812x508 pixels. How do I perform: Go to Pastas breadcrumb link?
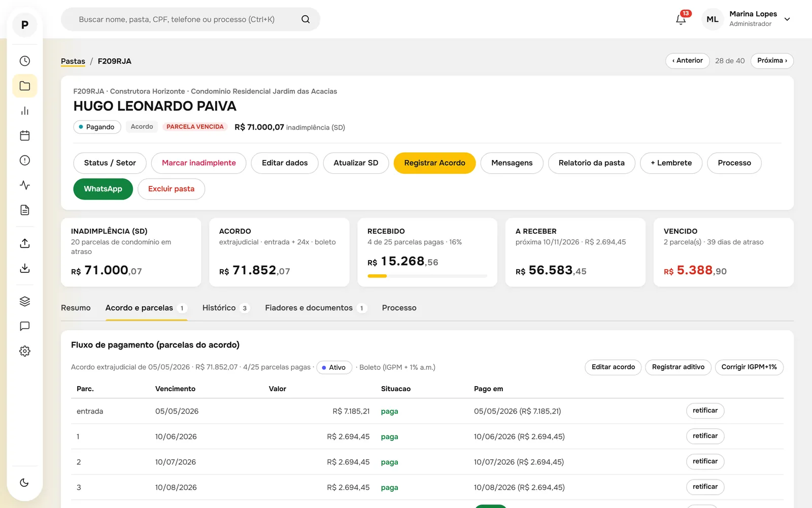[73, 61]
